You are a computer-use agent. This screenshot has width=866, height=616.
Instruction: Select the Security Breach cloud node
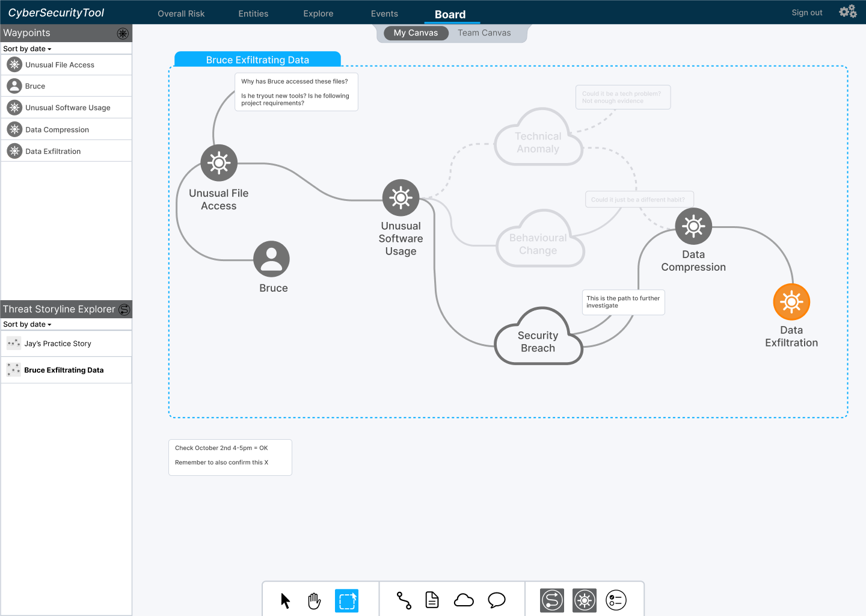click(x=538, y=340)
